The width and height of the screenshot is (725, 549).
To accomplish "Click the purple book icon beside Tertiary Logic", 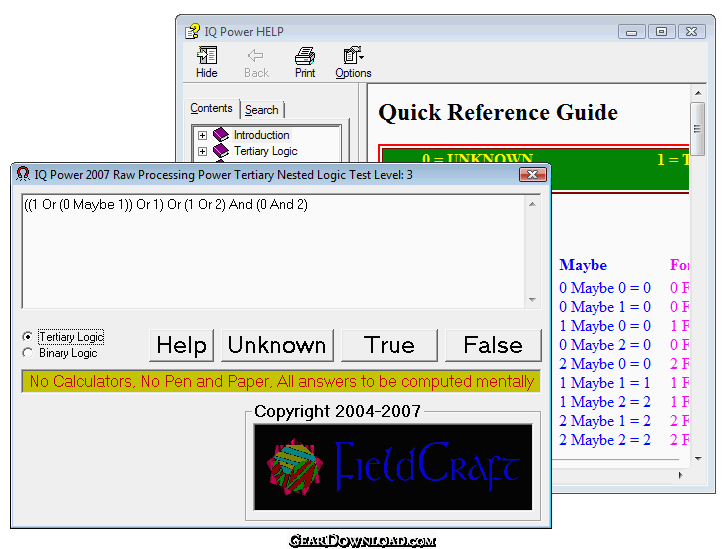I will tap(221, 151).
